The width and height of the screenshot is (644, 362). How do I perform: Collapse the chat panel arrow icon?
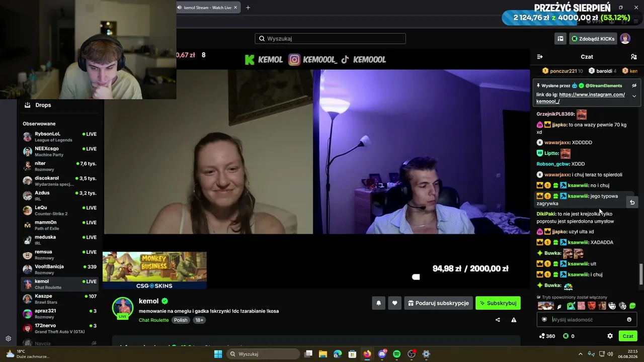(540, 57)
